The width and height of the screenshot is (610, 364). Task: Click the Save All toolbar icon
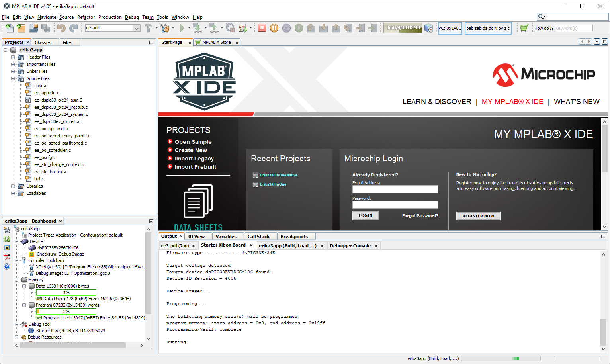(x=46, y=28)
